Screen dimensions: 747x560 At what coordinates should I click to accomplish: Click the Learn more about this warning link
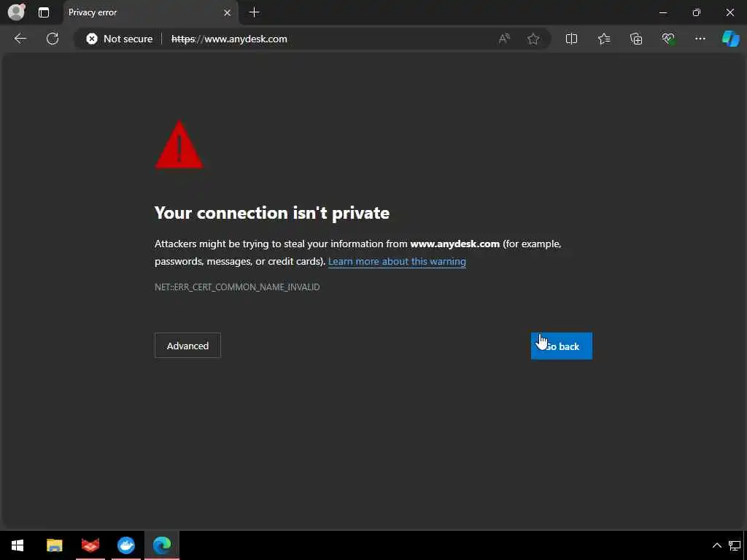(x=397, y=262)
